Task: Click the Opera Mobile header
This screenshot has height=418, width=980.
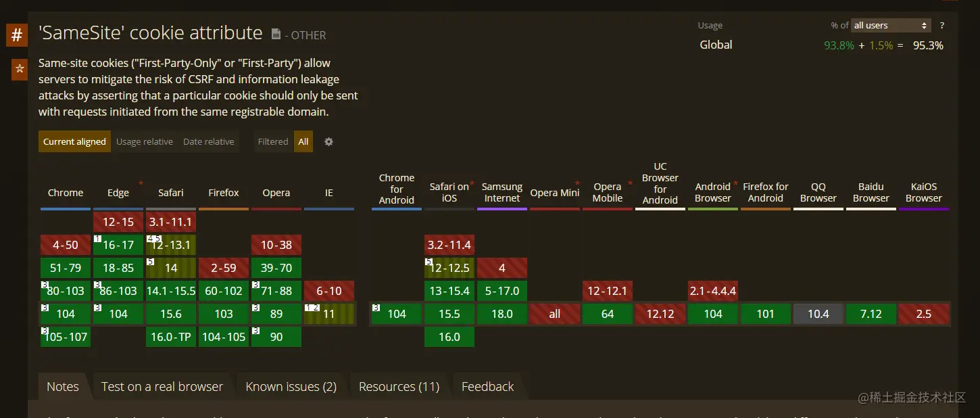Action: coord(608,192)
